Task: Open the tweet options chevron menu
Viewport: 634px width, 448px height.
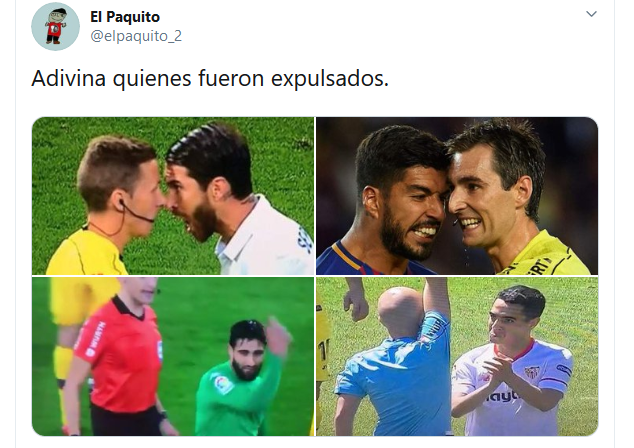Action: pos(591,14)
